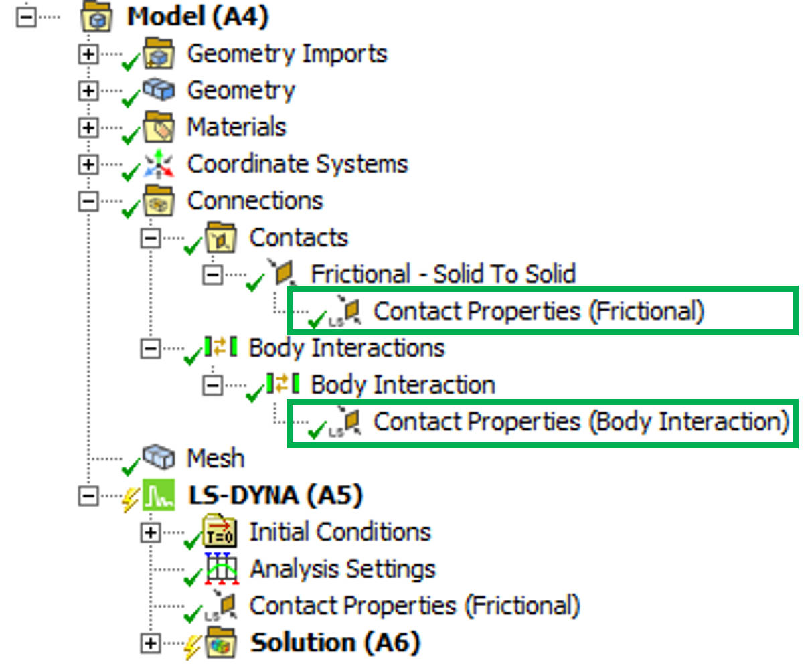Click the Solution (A6) folder icon
The width and height of the screenshot is (812, 672).
(x=220, y=643)
